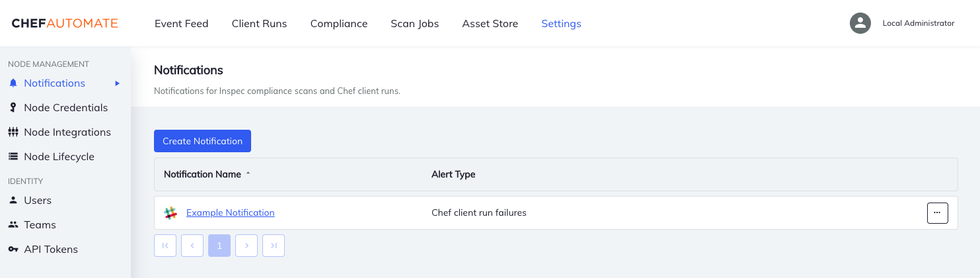Viewport: 980px width, 278px height.
Task: Sort by Notification Name column arrow
Action: (x=248, y=174)
